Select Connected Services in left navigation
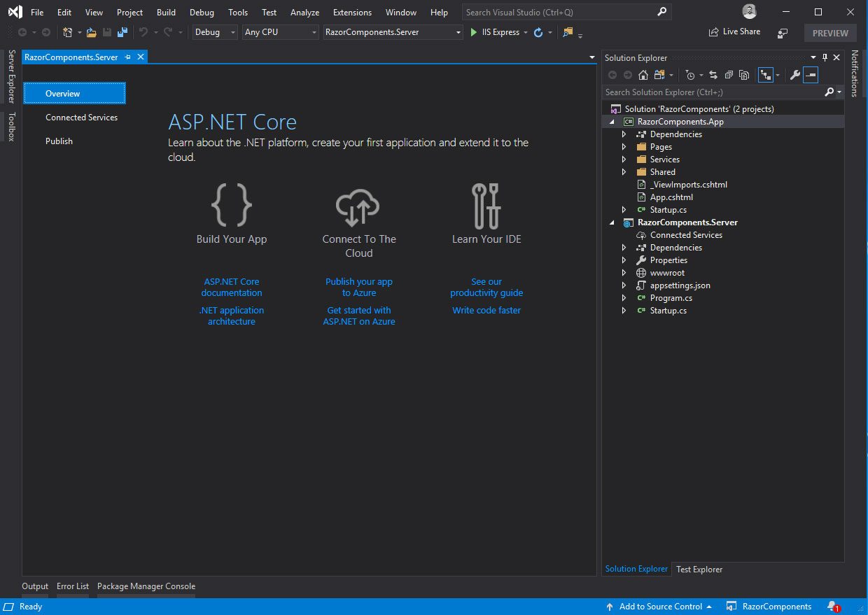Viewport: 868px width, 615px height. [81, 118]
